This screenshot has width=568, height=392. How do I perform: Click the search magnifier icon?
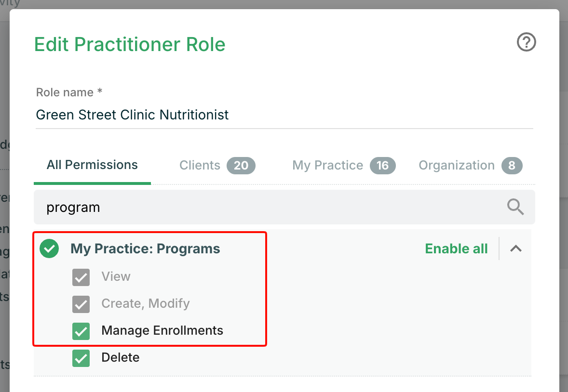(x=515, y=207)
